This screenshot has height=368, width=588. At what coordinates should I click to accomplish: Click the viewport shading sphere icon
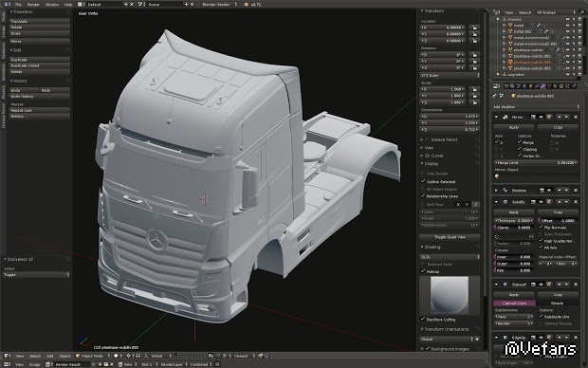tap(117, 356)
